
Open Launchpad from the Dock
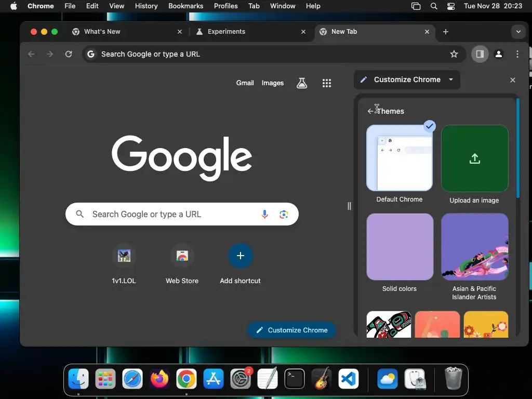105,379
